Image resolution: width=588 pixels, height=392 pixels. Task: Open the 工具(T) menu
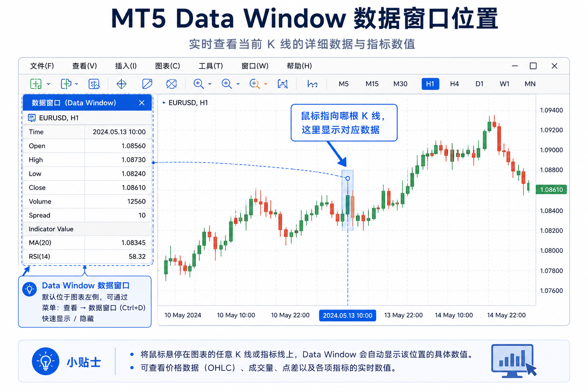point(211,66)
